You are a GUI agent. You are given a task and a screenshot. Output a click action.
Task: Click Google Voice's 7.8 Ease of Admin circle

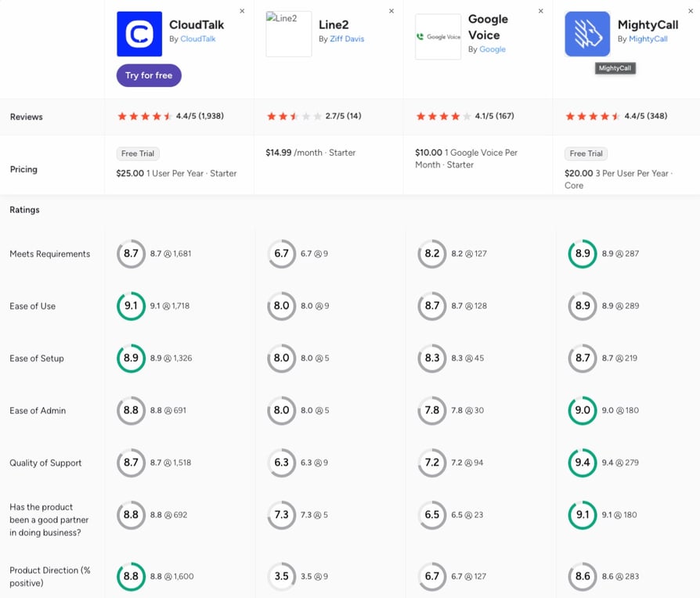point(431,411)
